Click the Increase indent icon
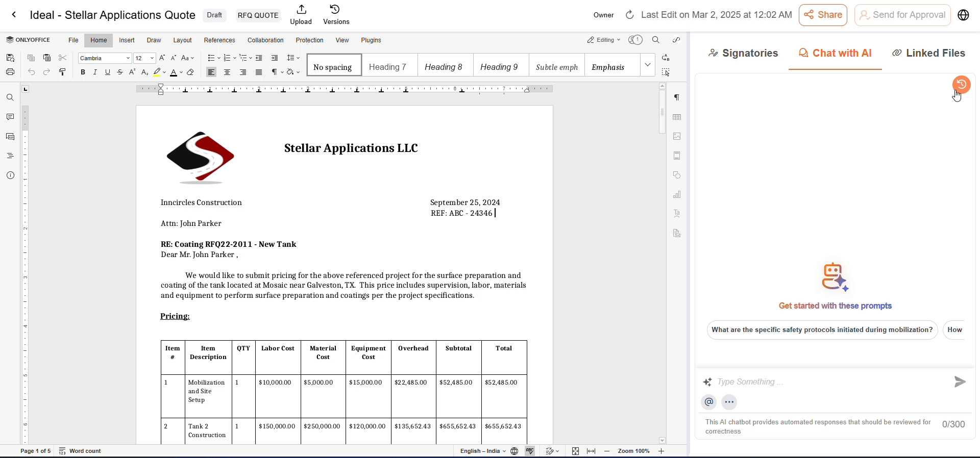980x458 pixels. pos(275,58)
